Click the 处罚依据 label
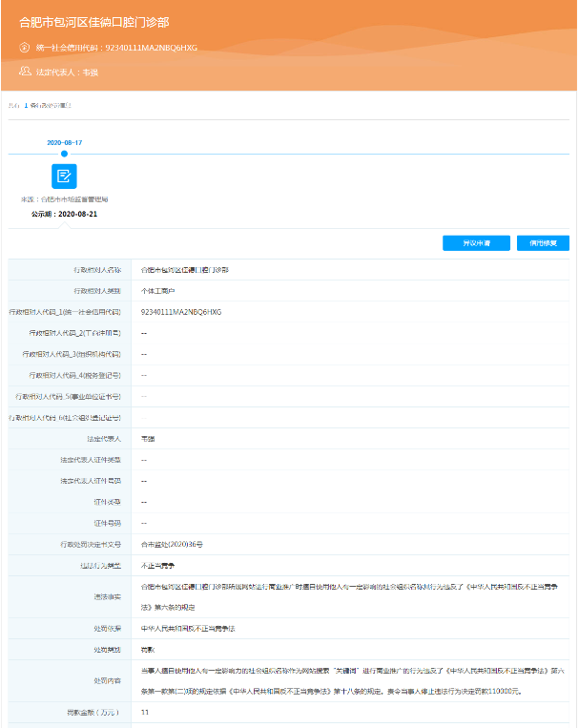579x728 pixels. point(107,629)
